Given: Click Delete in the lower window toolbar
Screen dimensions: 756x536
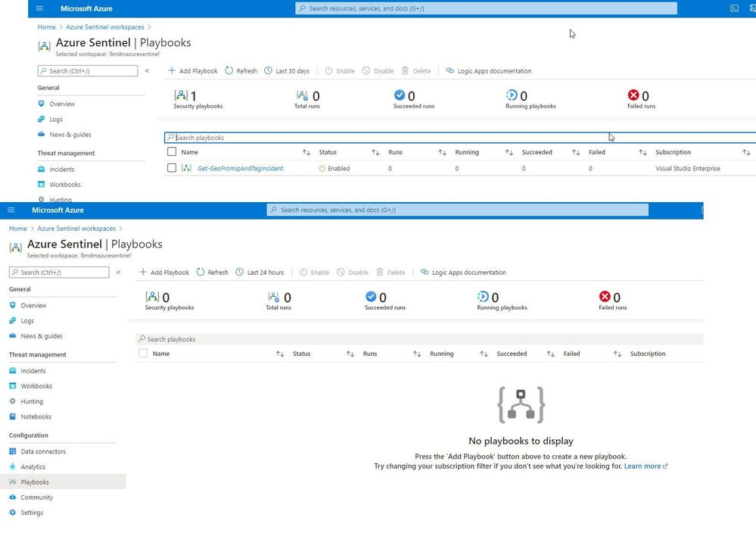Looking at the screenshot, I should (391, 273).
